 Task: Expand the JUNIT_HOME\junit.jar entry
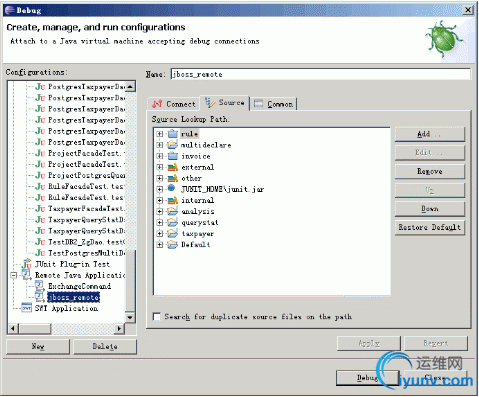160,189
